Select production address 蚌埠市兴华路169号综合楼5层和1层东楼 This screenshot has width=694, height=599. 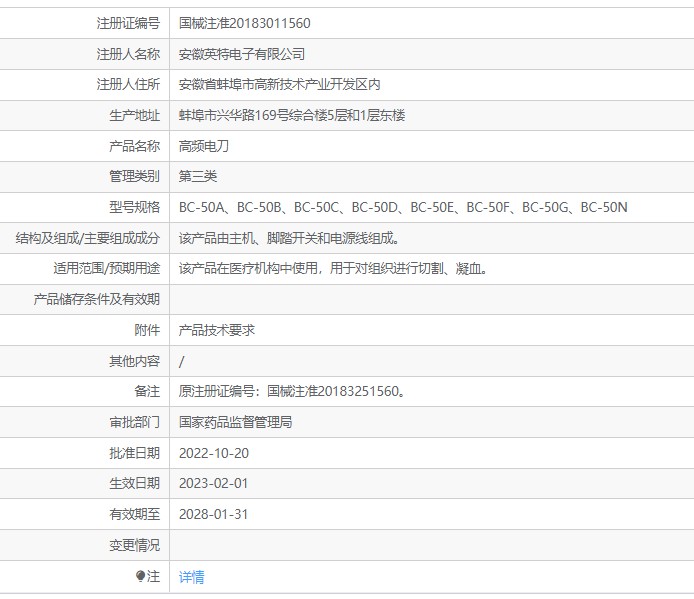pyautogui.click(x=292, y=115)
